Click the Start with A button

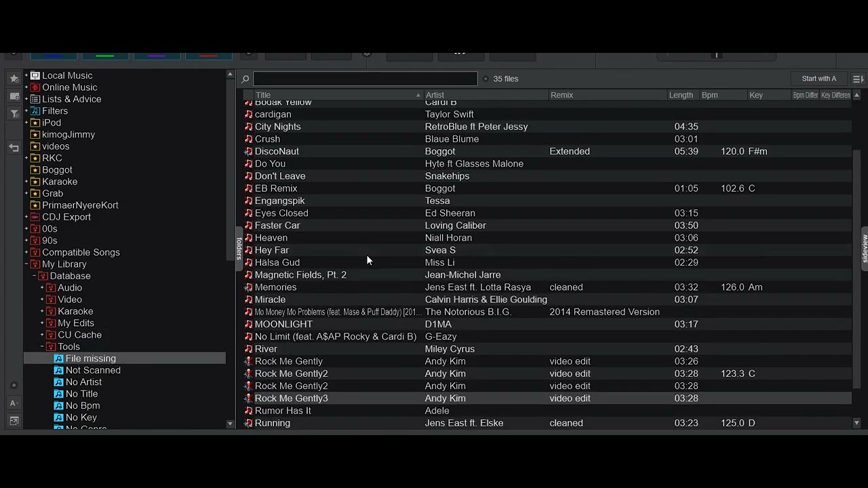[x=818, y=79]
